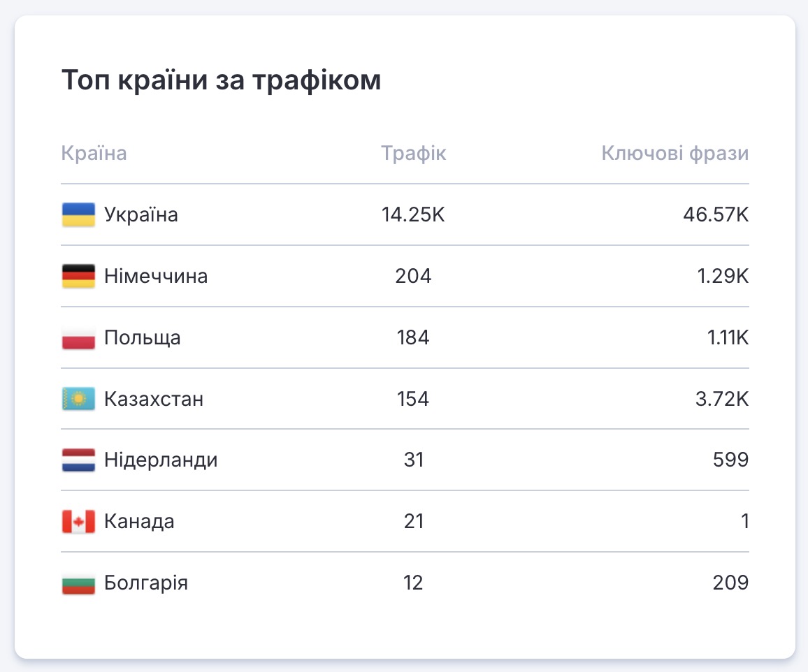Click the Країна column header
The width and height of the screenshot is (808, 672).
pos(94,154)
